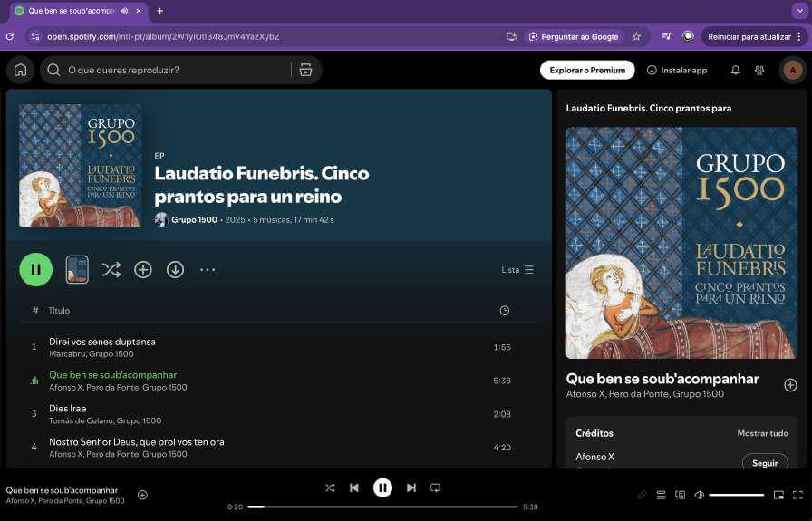The width and height of the screenshot is (812, 521).
Task: Click Mostrar tudo in Créditos
Action: pos(762,433)
